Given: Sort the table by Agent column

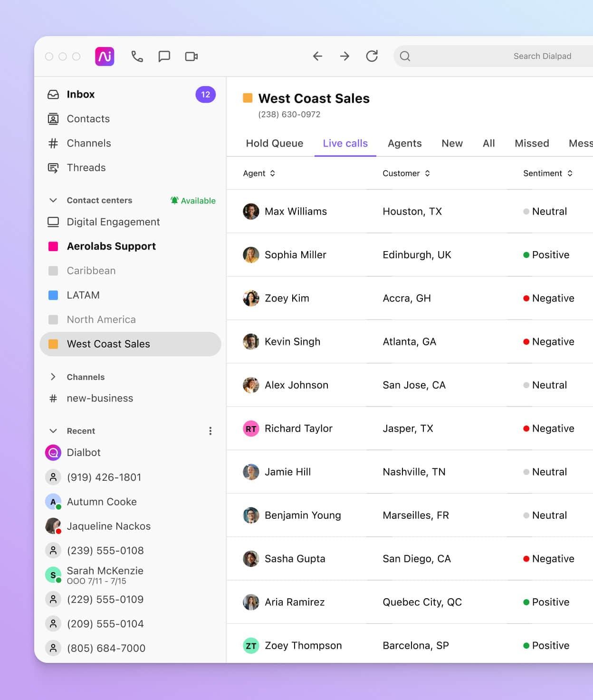Looking at the screenshot, I should pos(272,173).
